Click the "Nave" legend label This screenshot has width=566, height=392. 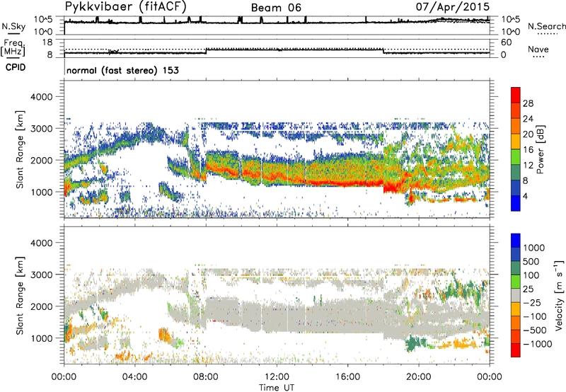538,49
